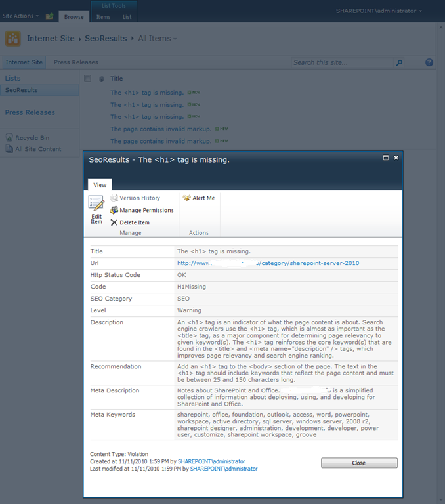This screenshot has width=445, height=504.
Task: Toggle the select-all checkbox in list header
Action: point(87,79)
